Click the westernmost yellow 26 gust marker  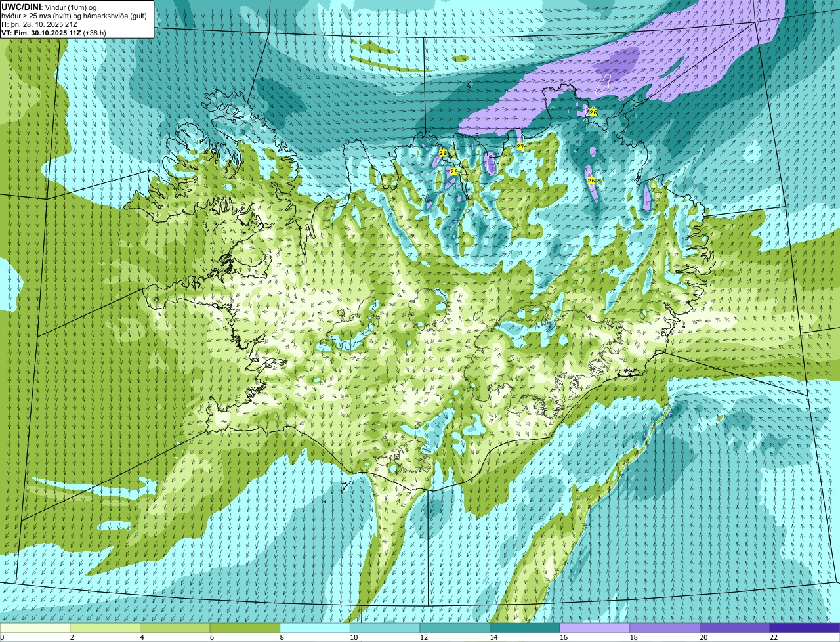point(443,153)
